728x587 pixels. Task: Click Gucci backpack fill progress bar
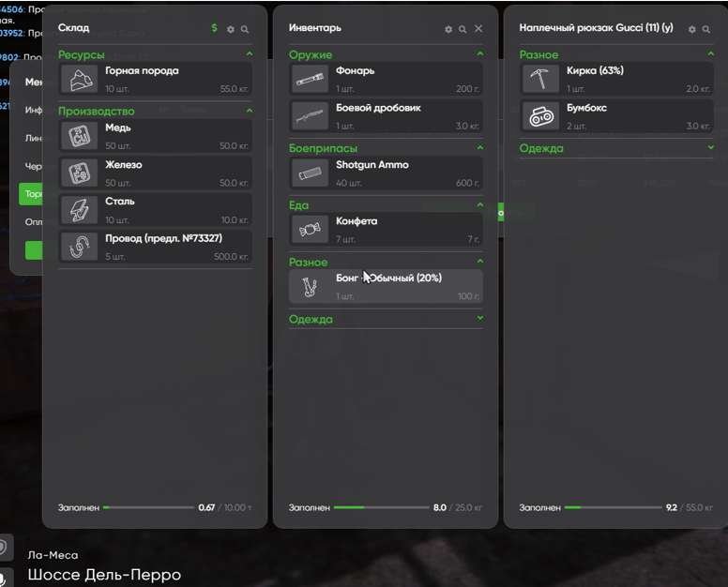pos(613,507)
